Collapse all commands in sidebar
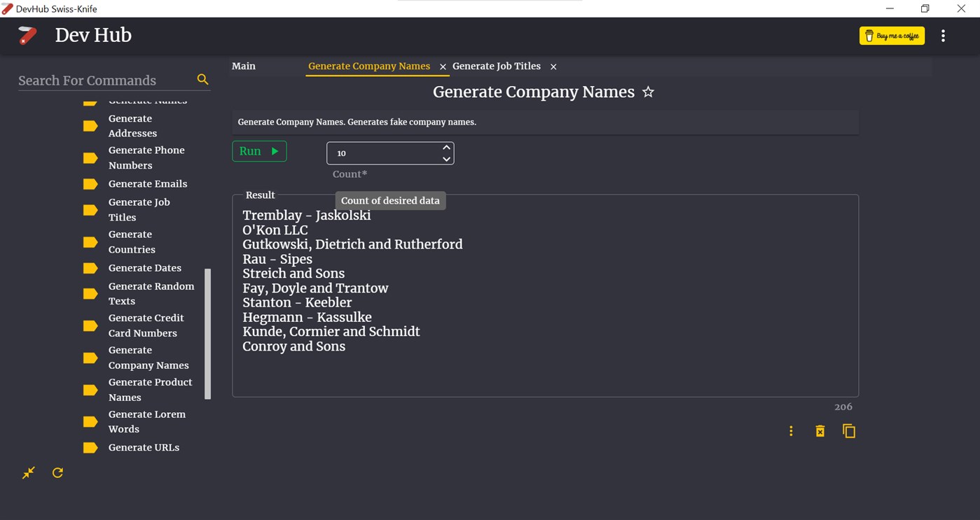 pyautogui.click(x=28, y=473)
